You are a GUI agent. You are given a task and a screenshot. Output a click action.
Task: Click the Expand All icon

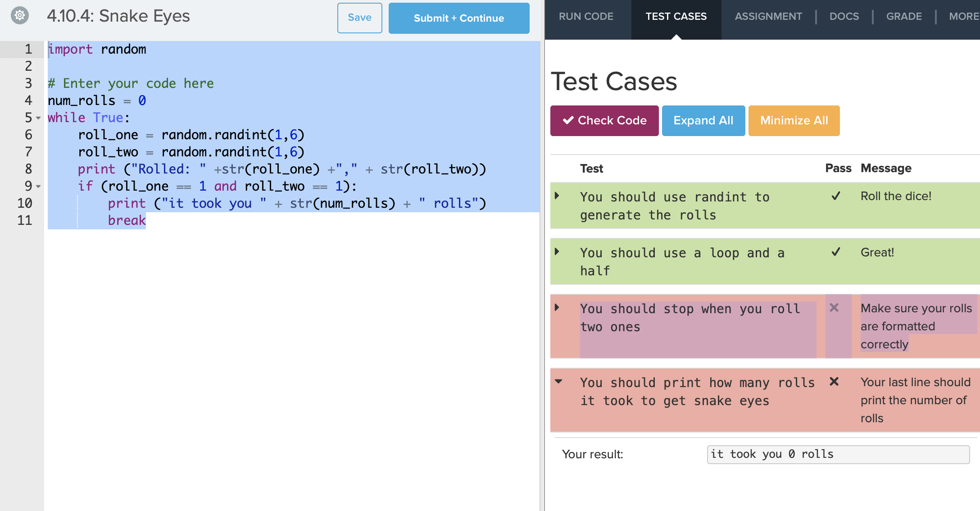tap(703, 120)
